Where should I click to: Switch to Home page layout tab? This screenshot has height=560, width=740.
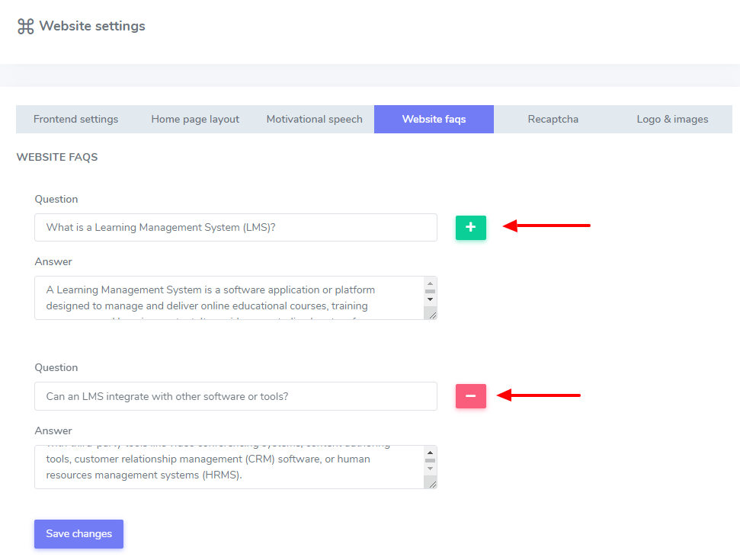coord(195,119)
